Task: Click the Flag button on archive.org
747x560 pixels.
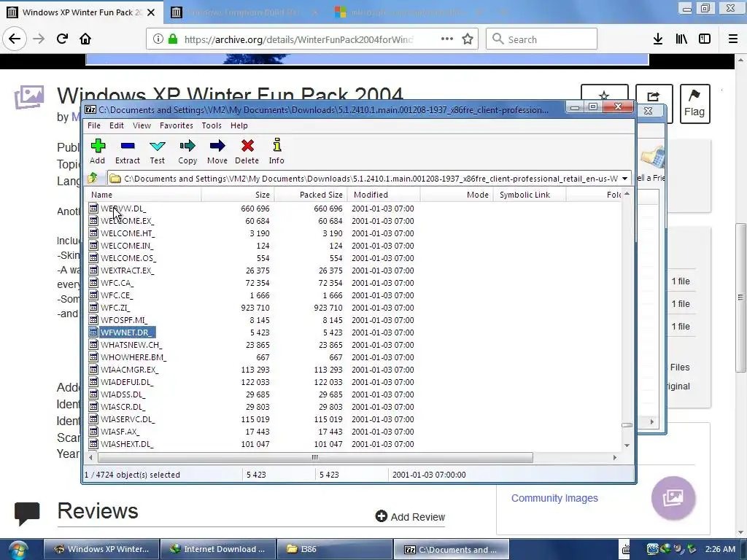Action: (x=694, y=104)
